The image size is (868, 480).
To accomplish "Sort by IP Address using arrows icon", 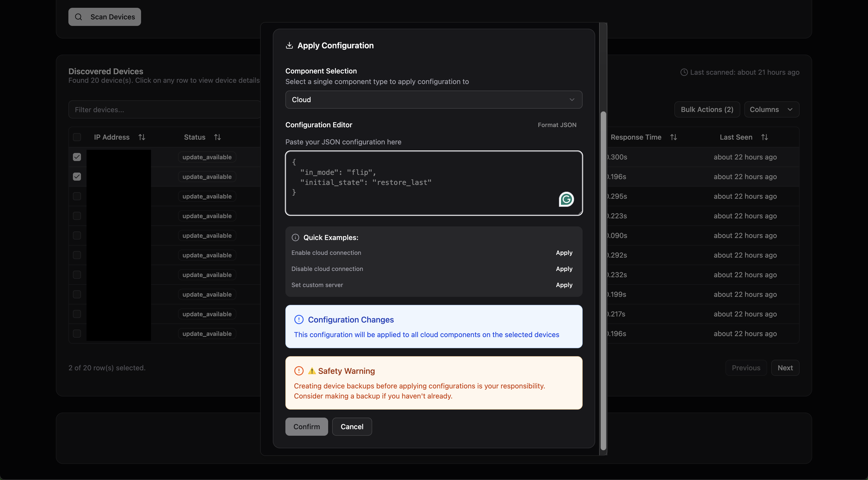I will [x=142, y=137].
